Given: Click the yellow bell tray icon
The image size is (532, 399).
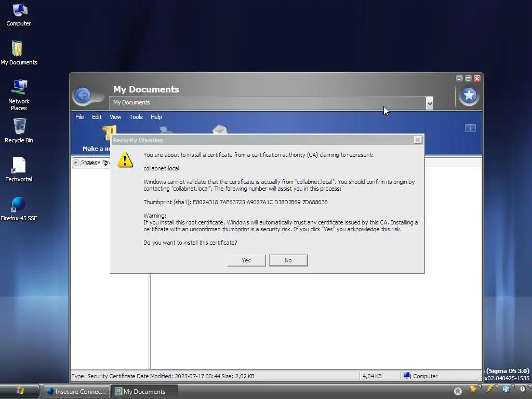Looking at the screenshot, I should [x=473, y=389].
